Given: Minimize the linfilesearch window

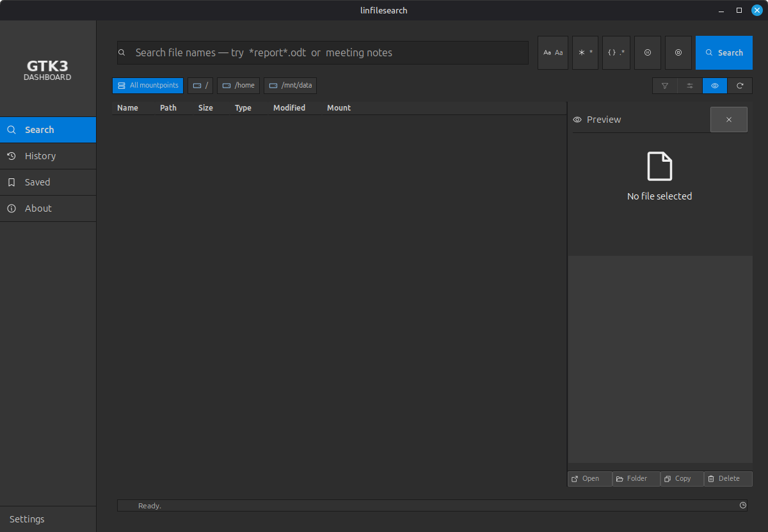Looking at the screenshot, I should pos(721,10).
